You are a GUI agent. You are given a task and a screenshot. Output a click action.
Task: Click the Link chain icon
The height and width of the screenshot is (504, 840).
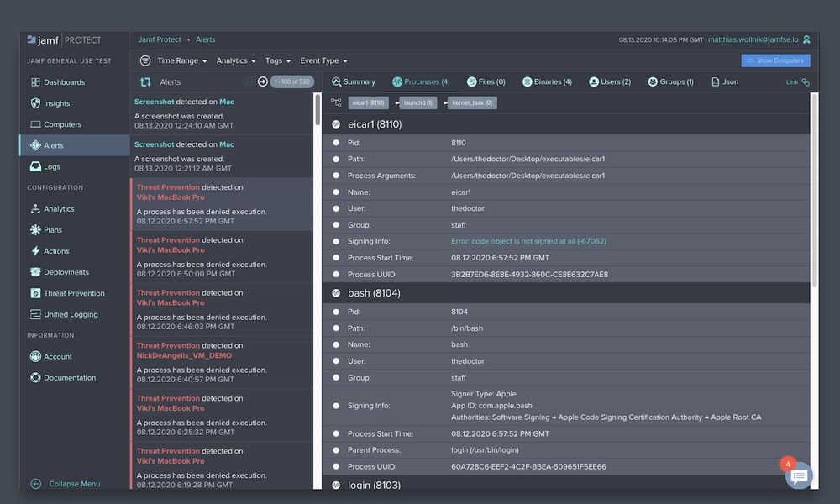pyautogui.click(x=806, y=82)
